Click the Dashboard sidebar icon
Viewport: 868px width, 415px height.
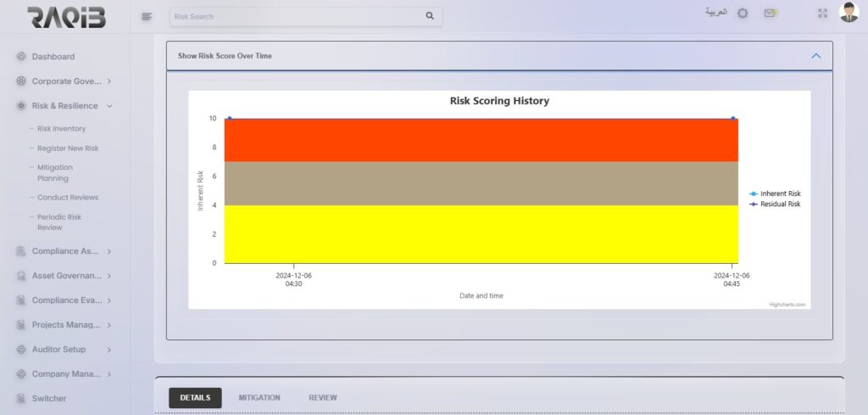point(21,57)
